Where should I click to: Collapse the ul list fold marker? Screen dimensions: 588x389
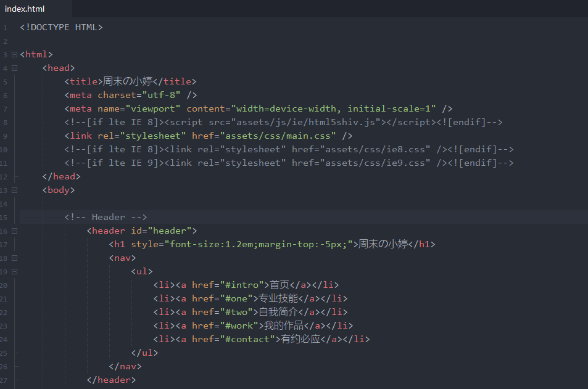pyautogui.click(x=15, y=272)
